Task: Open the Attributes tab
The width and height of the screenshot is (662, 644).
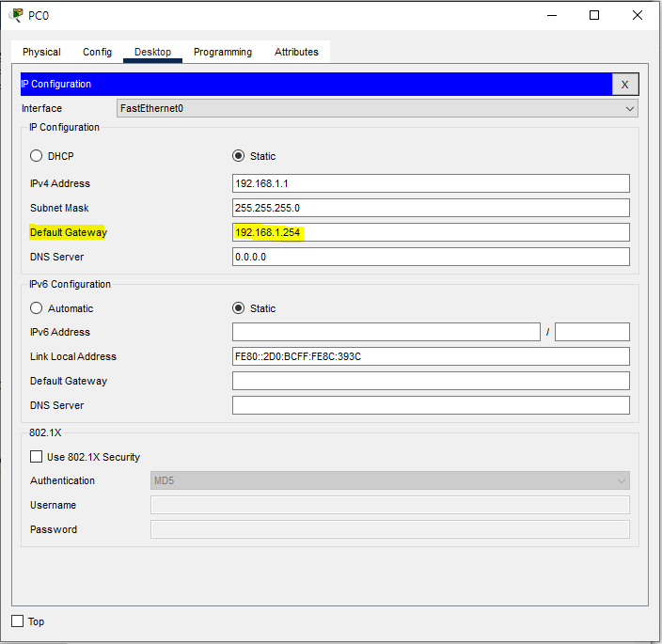Action: pyautogui.click(x=296, y=52)
